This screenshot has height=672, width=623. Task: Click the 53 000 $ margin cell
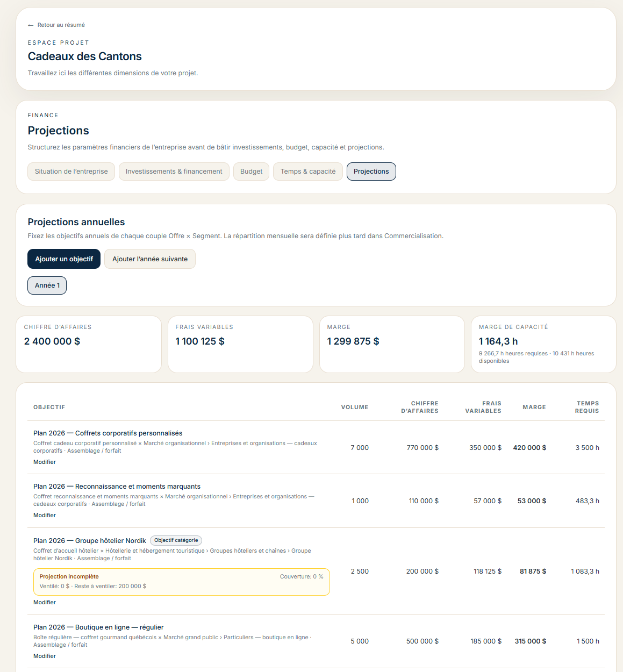click(x=532, y=501)
